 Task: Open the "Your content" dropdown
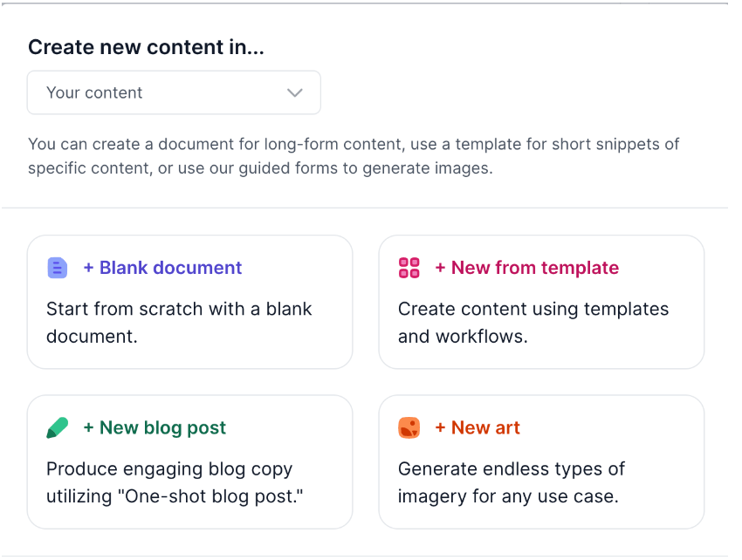pos(174,92)
